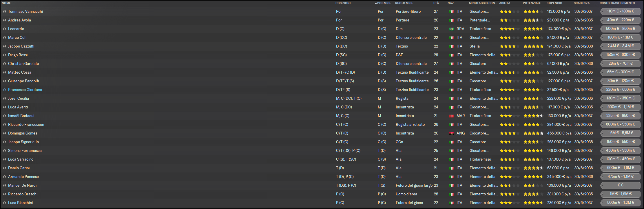The image size is (644, 209).
Task: Click position 'C/T (DS), P (C)'
Action: 348,151
